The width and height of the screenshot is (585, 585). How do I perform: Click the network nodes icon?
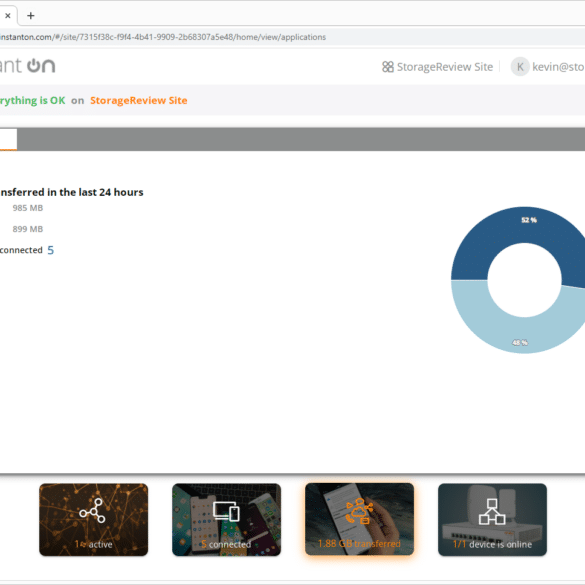click(x=92, y=511)
